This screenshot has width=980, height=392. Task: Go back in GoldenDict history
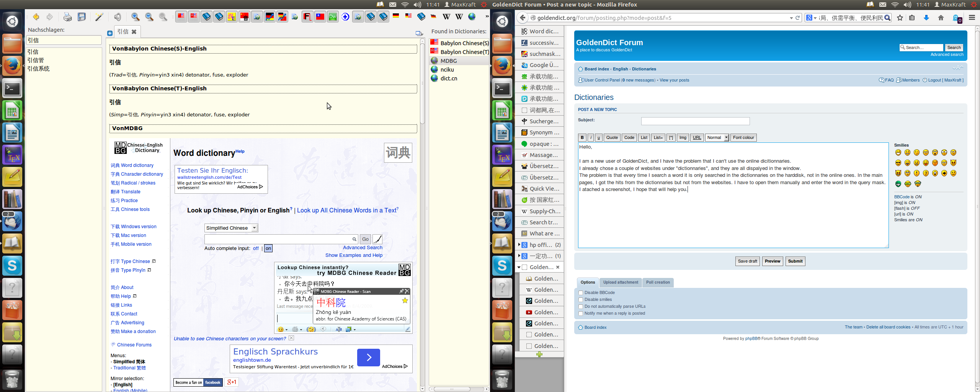(36, 17)
